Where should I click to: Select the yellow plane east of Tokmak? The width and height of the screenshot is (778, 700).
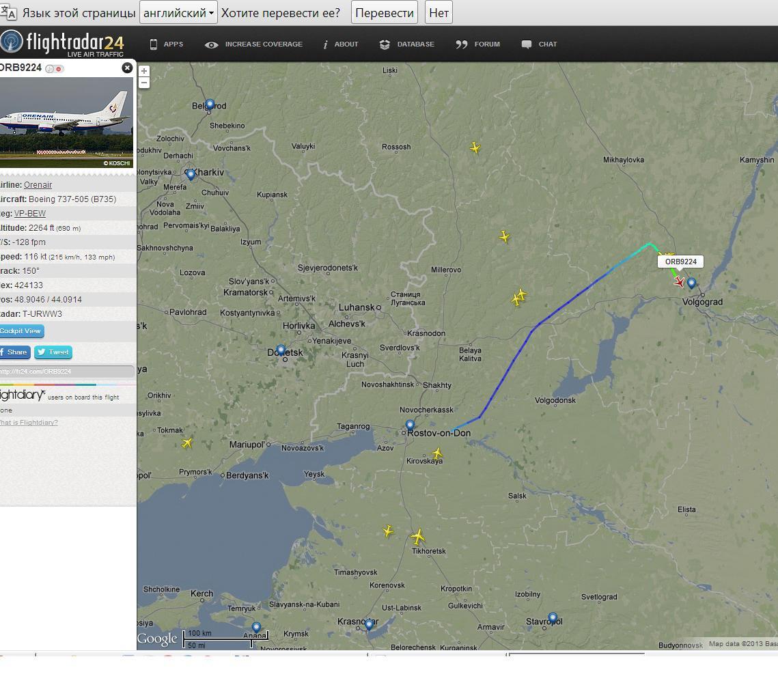coord(186,443)
